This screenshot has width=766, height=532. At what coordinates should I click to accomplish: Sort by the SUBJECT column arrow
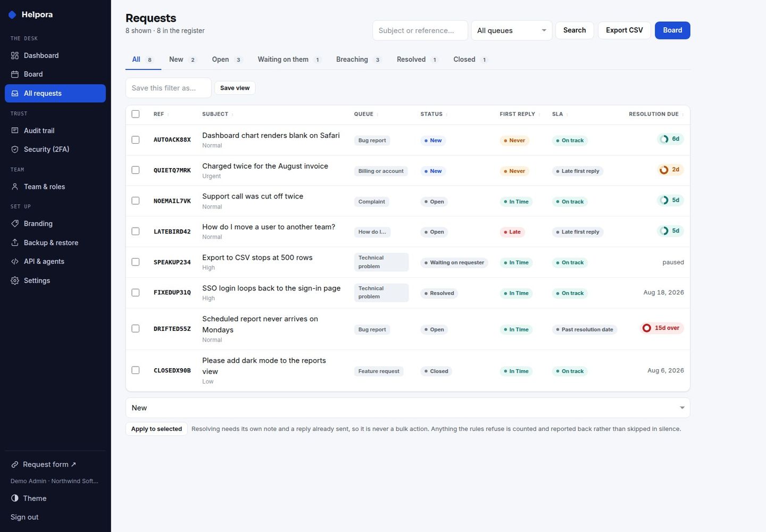[232, 114]
